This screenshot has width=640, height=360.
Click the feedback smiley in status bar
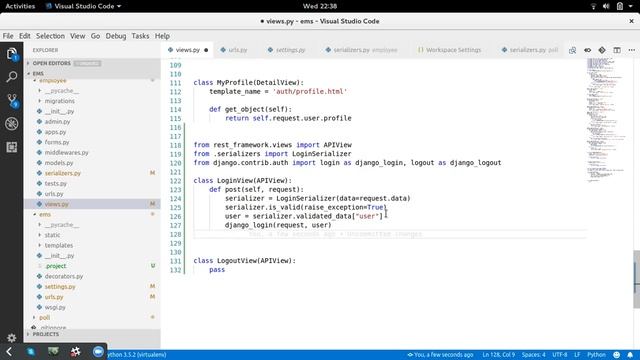tap(617, 355)
